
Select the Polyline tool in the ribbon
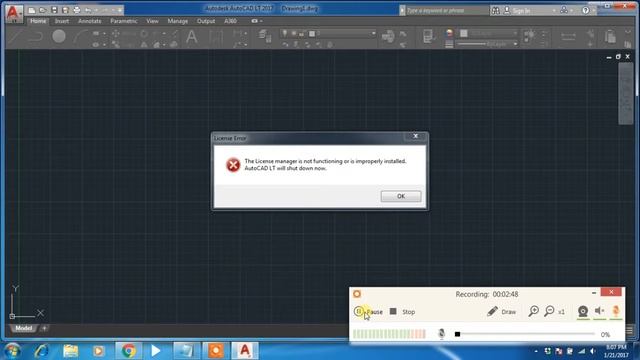(x=36, y=36)
